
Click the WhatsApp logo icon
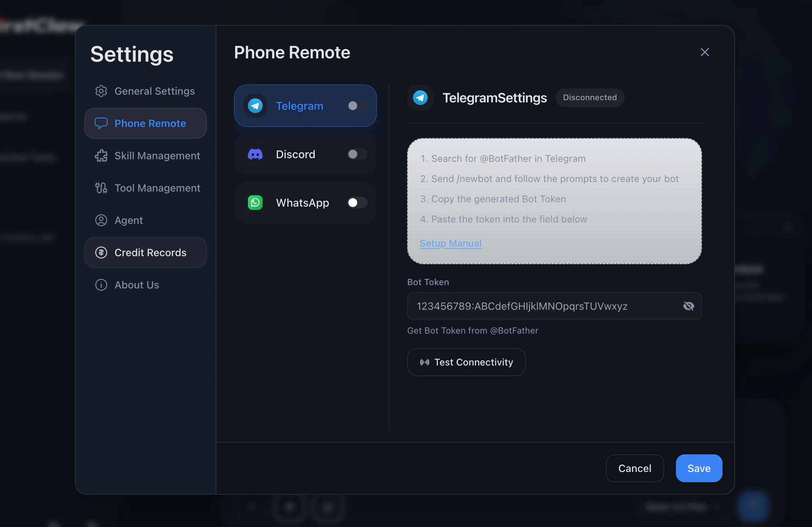pyautogui.click(x=255, y=203)
